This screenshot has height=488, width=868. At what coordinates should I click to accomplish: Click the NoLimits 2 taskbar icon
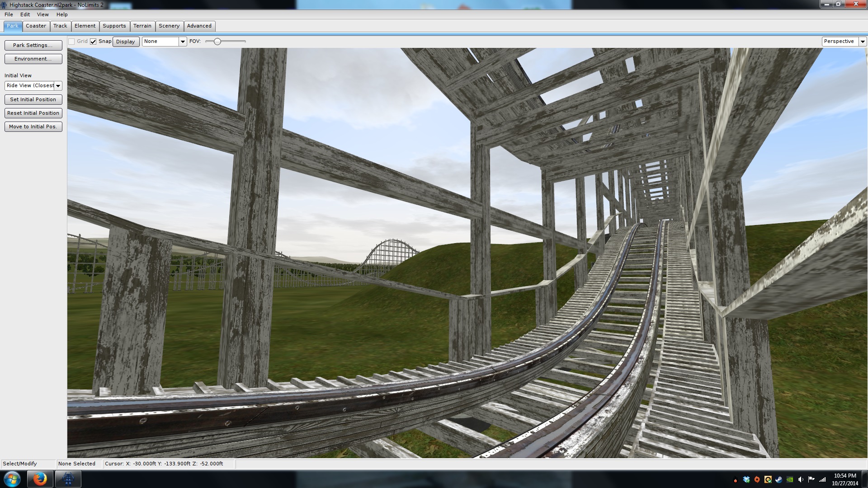click(68, 479)
